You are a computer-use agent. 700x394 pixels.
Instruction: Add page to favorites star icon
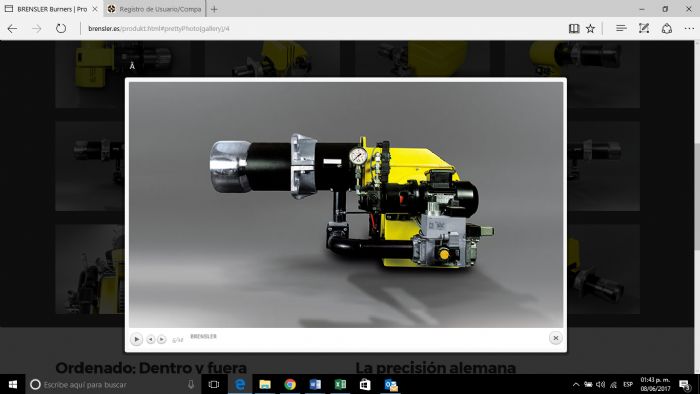pos(590,29)
